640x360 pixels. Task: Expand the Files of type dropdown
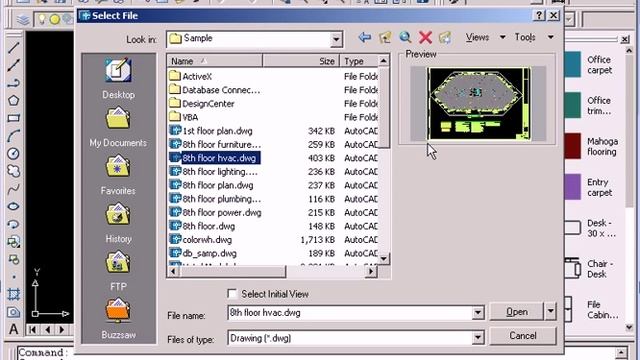[478, 338]
